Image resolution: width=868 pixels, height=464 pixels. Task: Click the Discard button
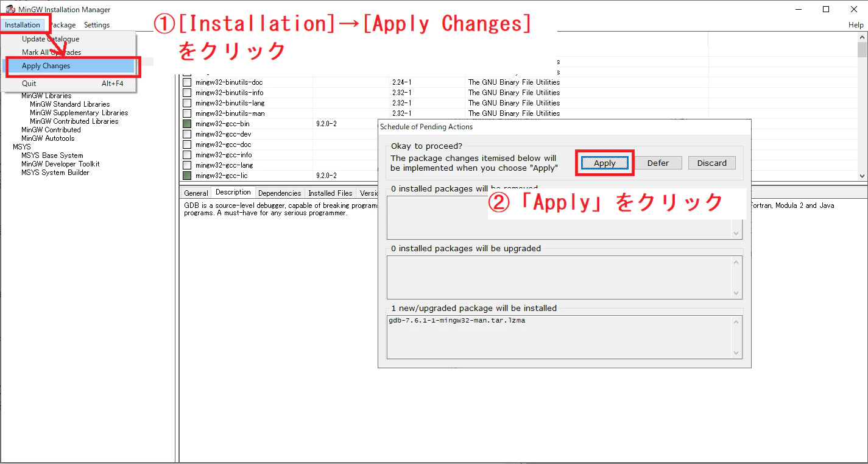tap(712, 163)
